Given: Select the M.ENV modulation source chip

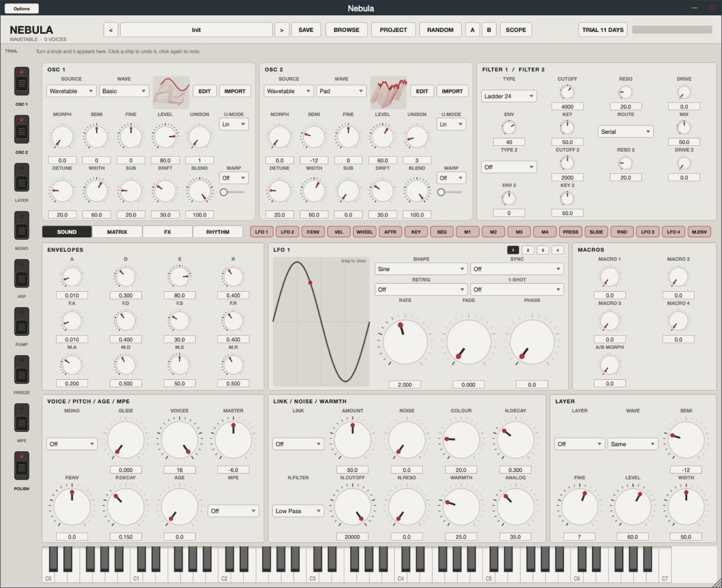Looking at the screenshot, I should coord(699,232).
